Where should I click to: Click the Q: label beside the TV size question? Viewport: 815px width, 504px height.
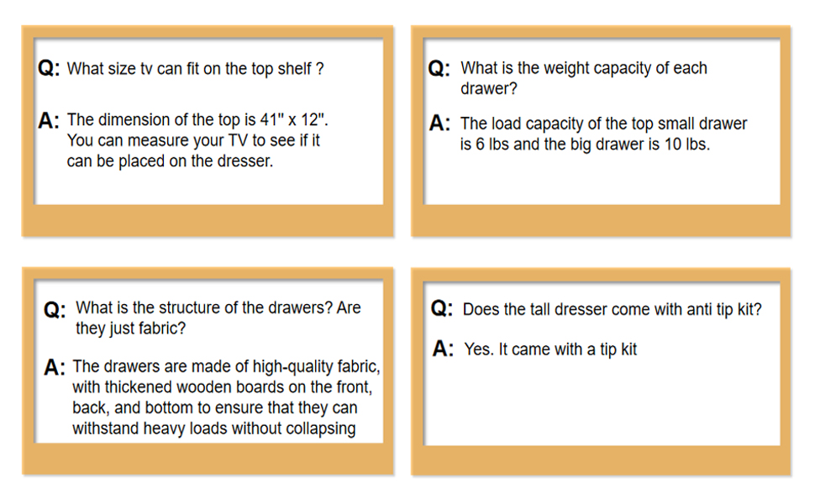coord(49,69)
